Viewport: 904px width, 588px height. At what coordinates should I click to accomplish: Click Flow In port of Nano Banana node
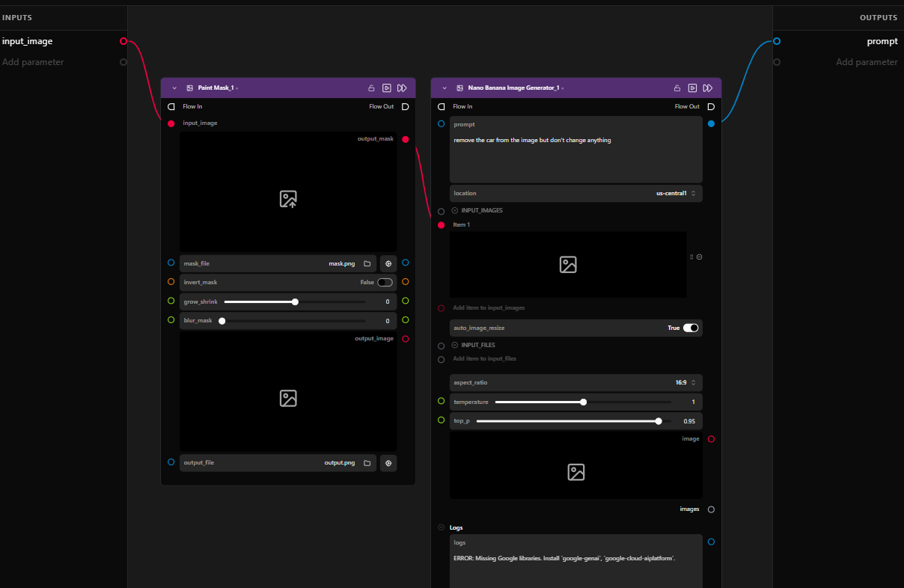[x=442, y=106]
